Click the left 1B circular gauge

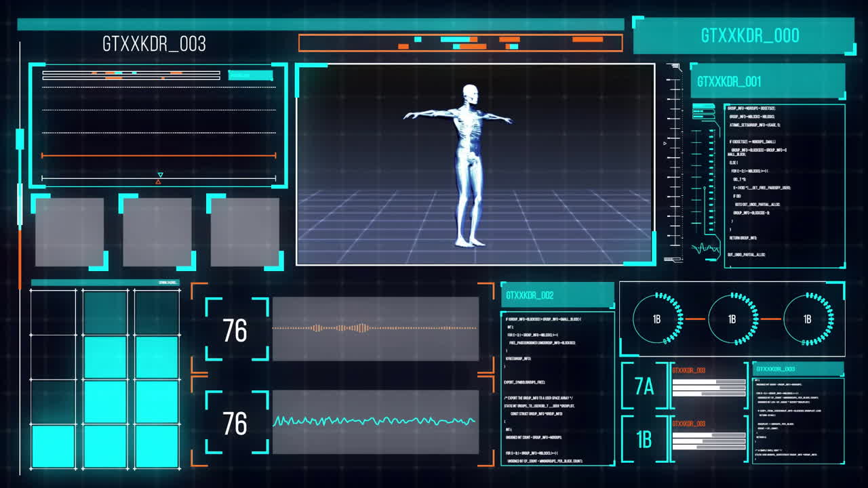pyautogui.click(x=657, y=319)
